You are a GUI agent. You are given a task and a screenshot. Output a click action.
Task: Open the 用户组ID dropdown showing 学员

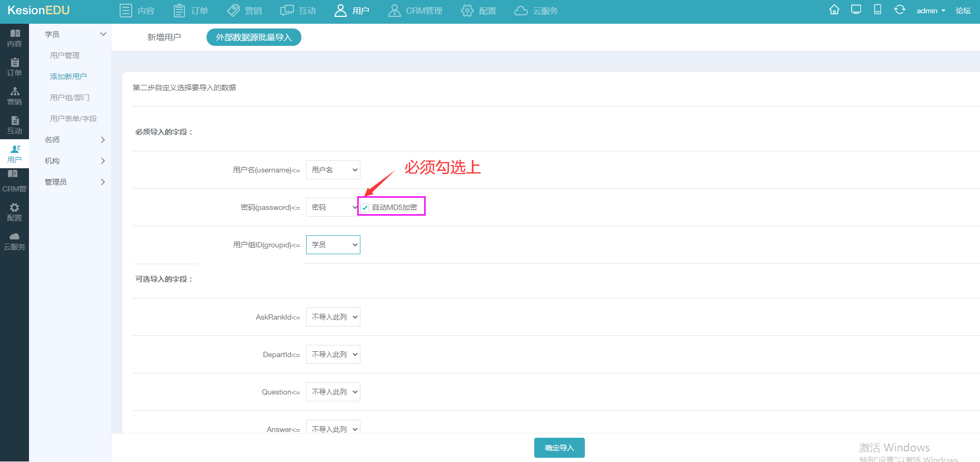(x=333, y=245)
